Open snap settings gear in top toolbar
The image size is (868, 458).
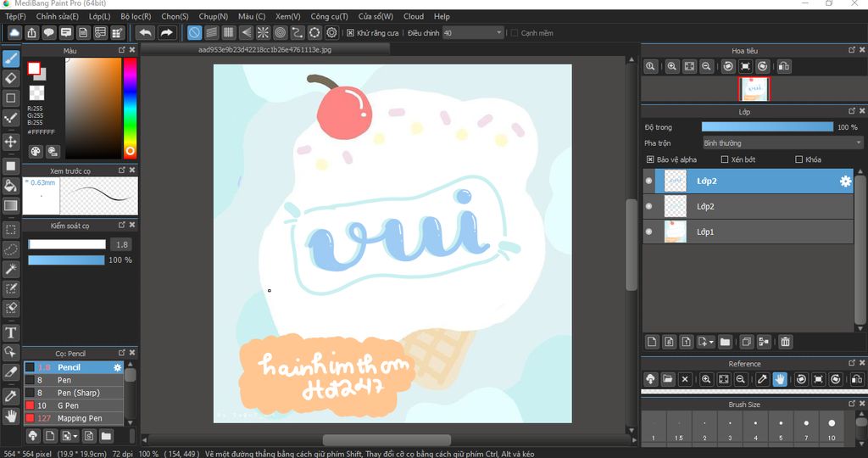tap(331, 33)
